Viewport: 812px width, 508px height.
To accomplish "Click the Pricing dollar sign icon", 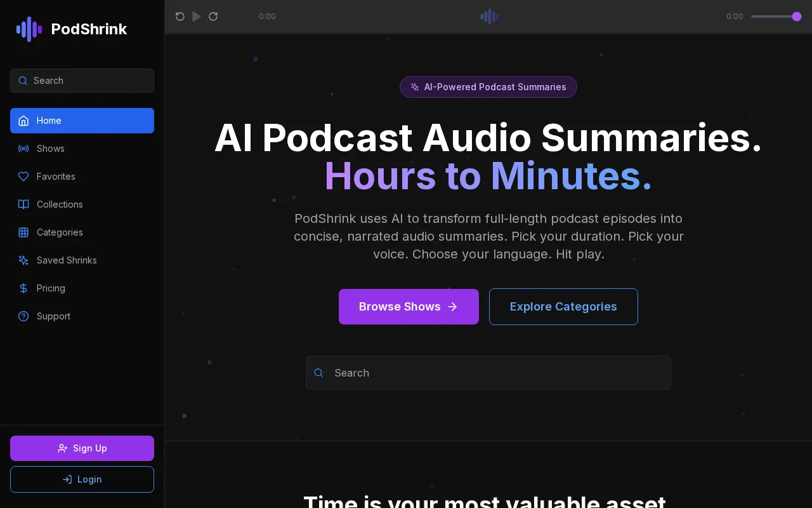I will point(23,288).
